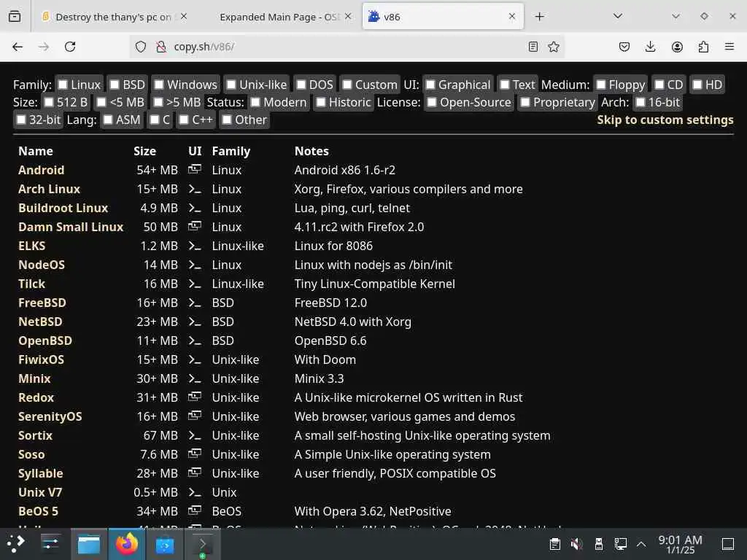
Task: Open the tracking protection shield icon
Action: [x=141, y=47]
